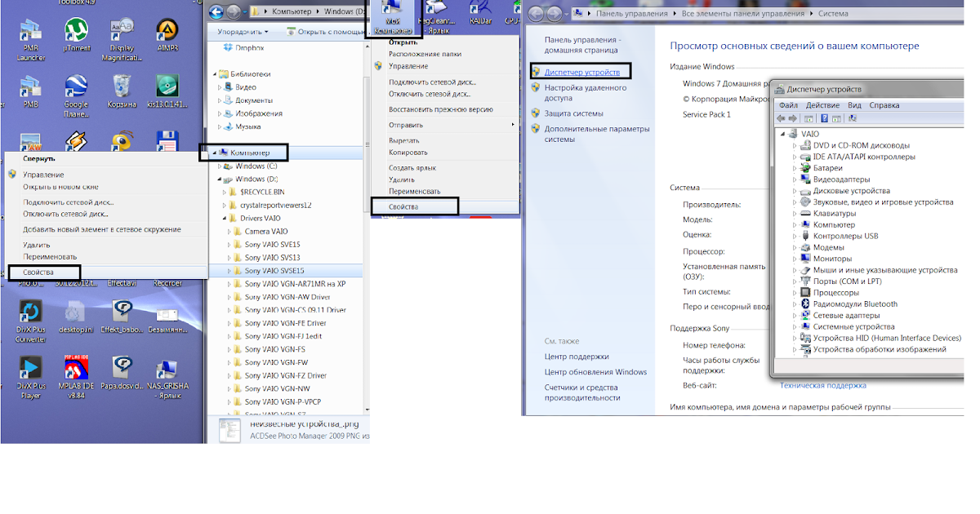Click the Процессоры icon in Device Manager
The image size is (980, 514).
[x=806, y=293]
